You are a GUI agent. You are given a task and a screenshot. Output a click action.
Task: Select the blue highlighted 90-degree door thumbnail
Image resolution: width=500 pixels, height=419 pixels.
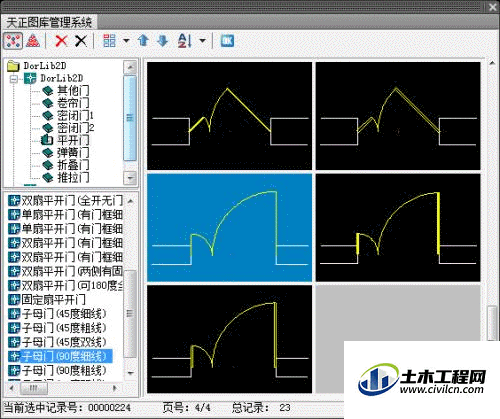coord(230,228)
